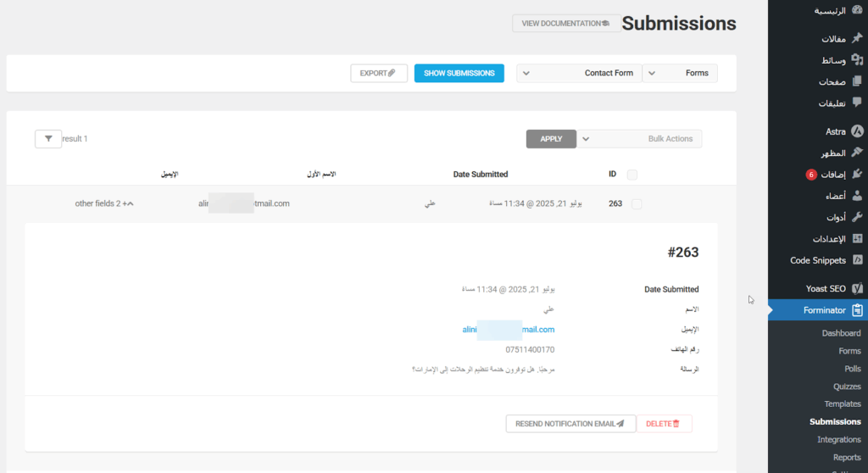Click الإيميل column header
Viewport: 868px width, 473px height.
pos(170,174)
